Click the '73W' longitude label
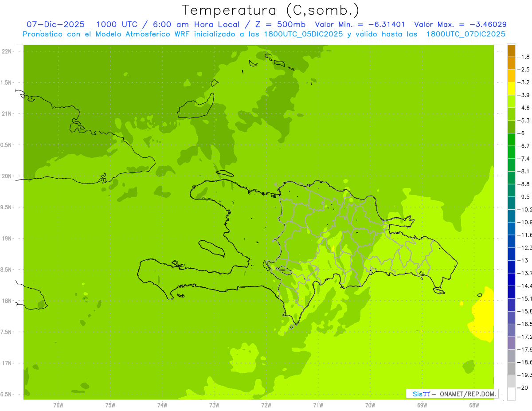 (x=214, y=405)
